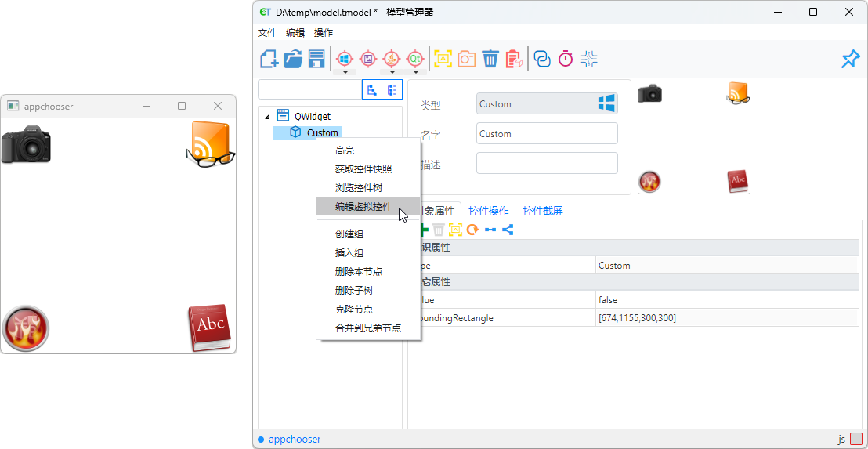
Task: Toggle the tree structure view button
Action: click(371, 89)
